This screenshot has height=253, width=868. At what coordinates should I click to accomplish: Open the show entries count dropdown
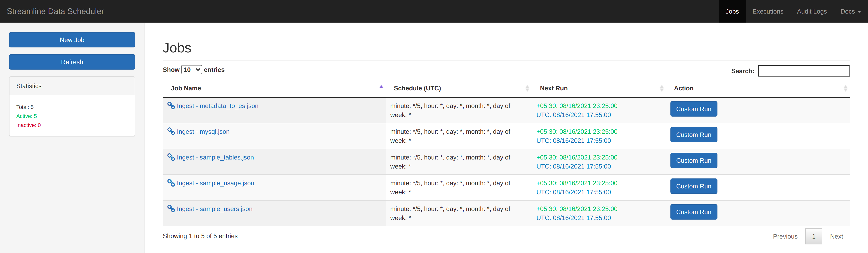coord(191,70)
